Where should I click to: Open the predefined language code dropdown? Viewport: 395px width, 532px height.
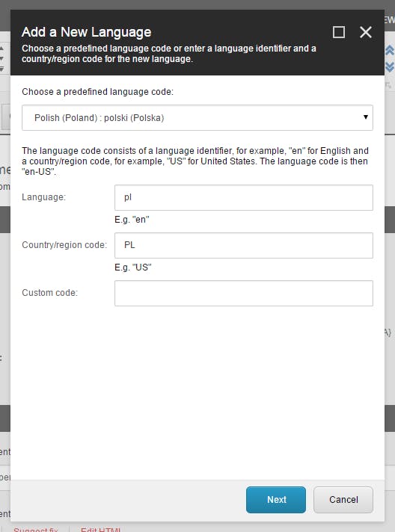pyautogui.click(x=197, y=118)
